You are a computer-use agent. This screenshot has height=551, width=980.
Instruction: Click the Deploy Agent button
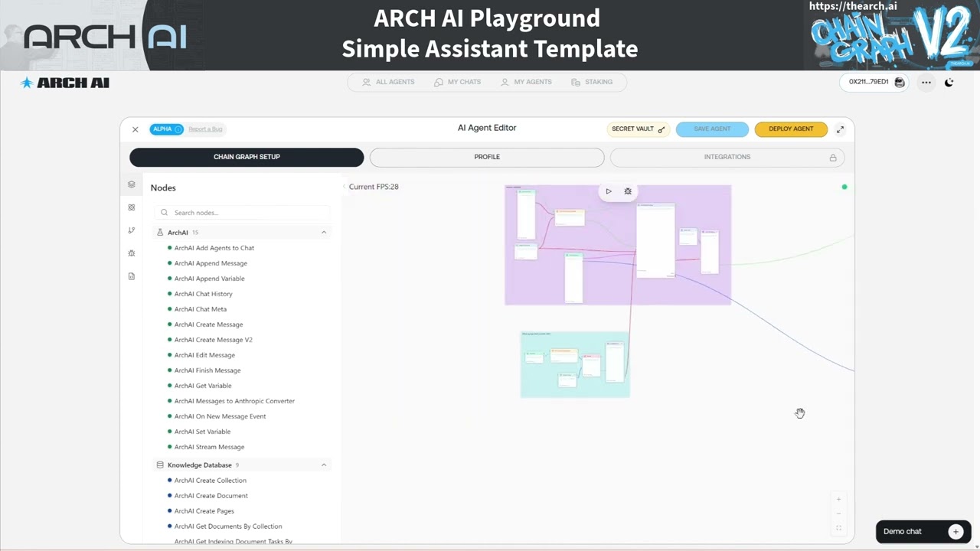coord(791,129)
